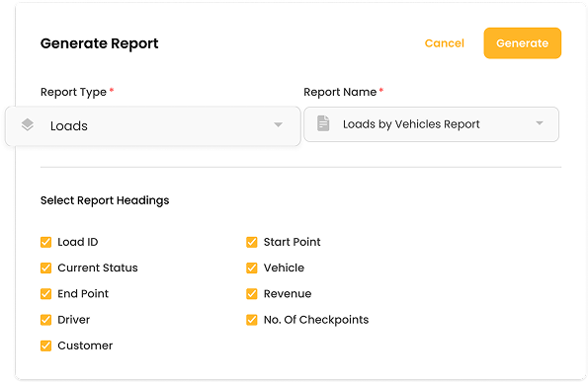Click the Cancel link
Viewport: 588px width, 383px height.
click(445, 43)
